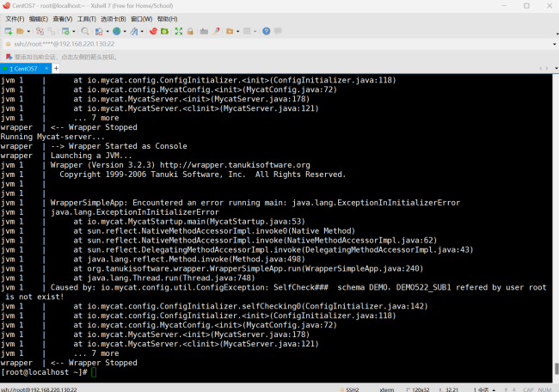Click the terminal vertical scrollbar thumb
This screenshot has height=392, width=559.
(556, 369)
